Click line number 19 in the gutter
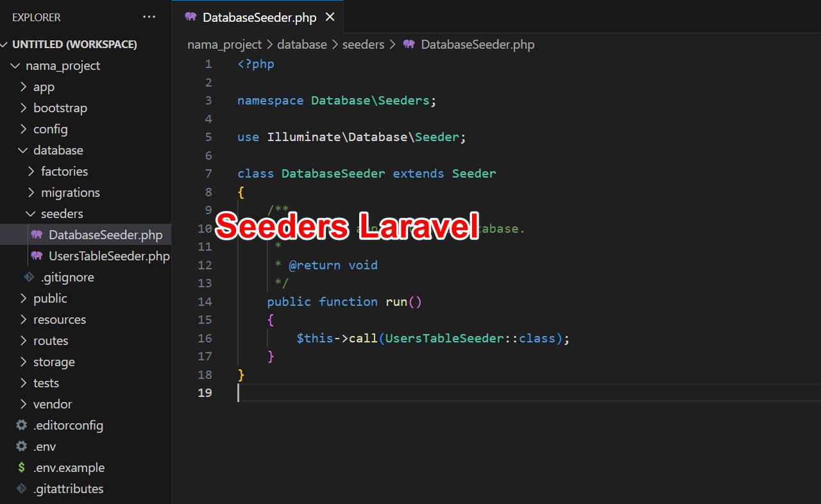Viewport: 821px width, 504px height. [205, 392]
